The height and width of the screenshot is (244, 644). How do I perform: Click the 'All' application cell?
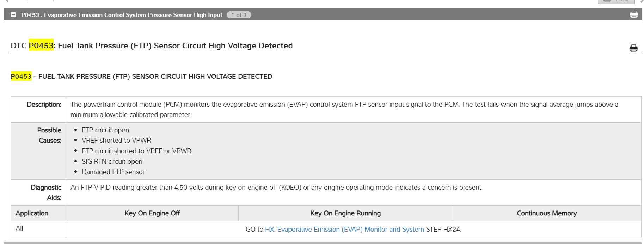click(x=19, y=228)
